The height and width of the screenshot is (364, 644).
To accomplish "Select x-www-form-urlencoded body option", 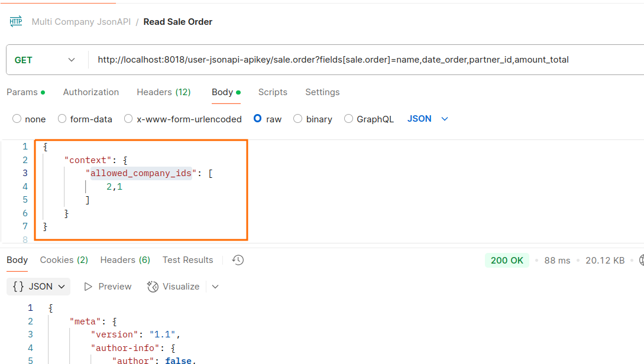I will click(128, 119).
